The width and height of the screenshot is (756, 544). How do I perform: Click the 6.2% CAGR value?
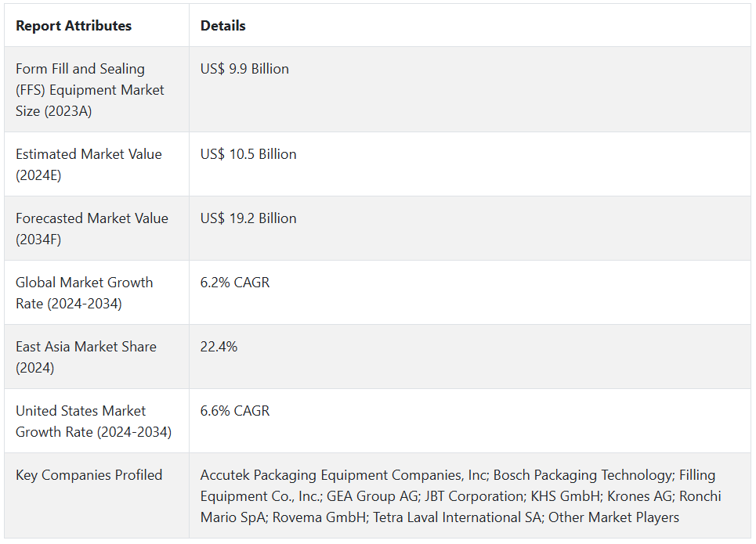[235, 283]
